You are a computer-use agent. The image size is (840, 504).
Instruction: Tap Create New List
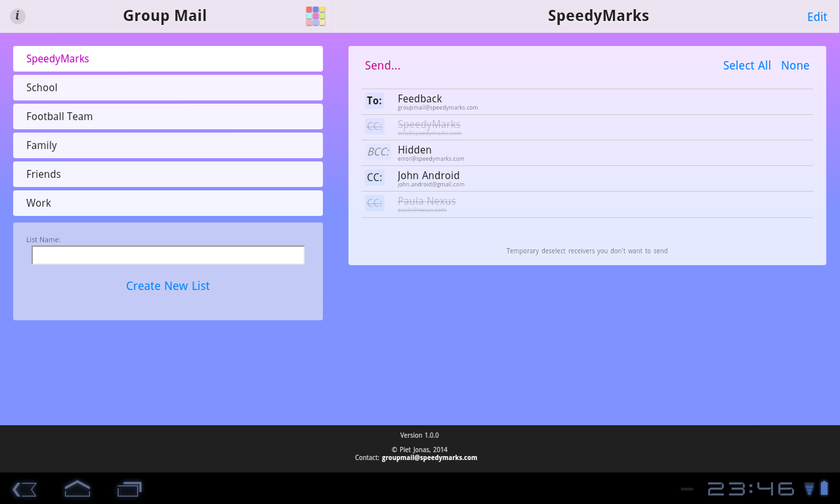point(168,285)
